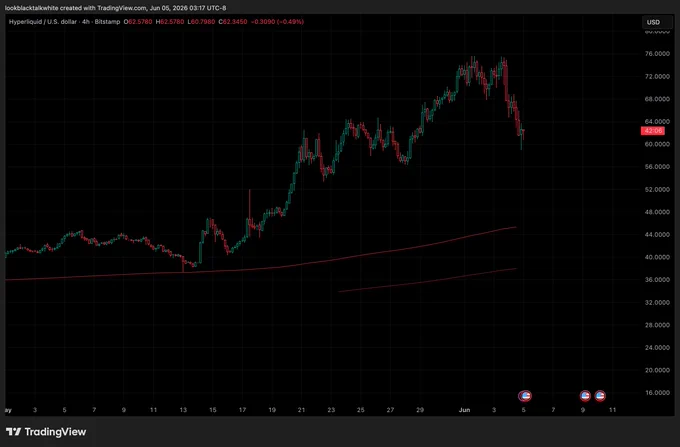Open the rightmost US economic event flag
680x447 pixels.
600,395
